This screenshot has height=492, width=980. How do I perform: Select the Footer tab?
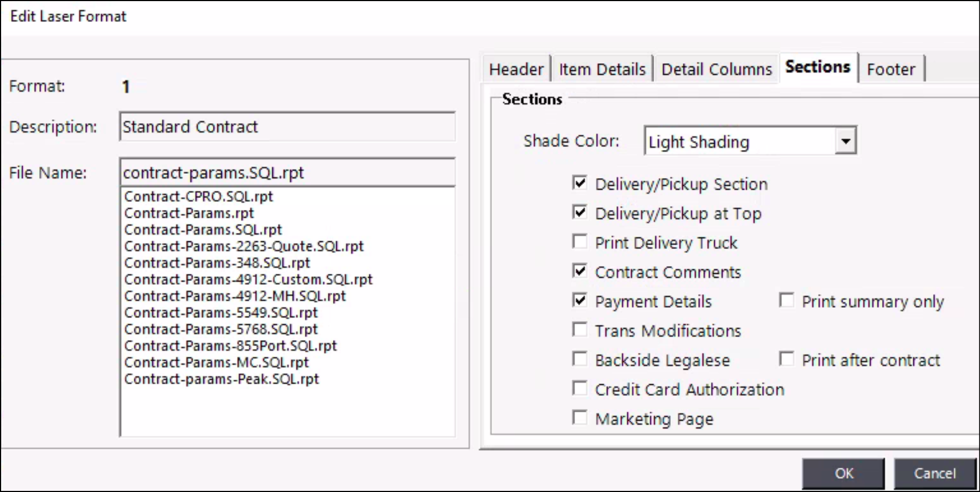click(x=891, y=69)
